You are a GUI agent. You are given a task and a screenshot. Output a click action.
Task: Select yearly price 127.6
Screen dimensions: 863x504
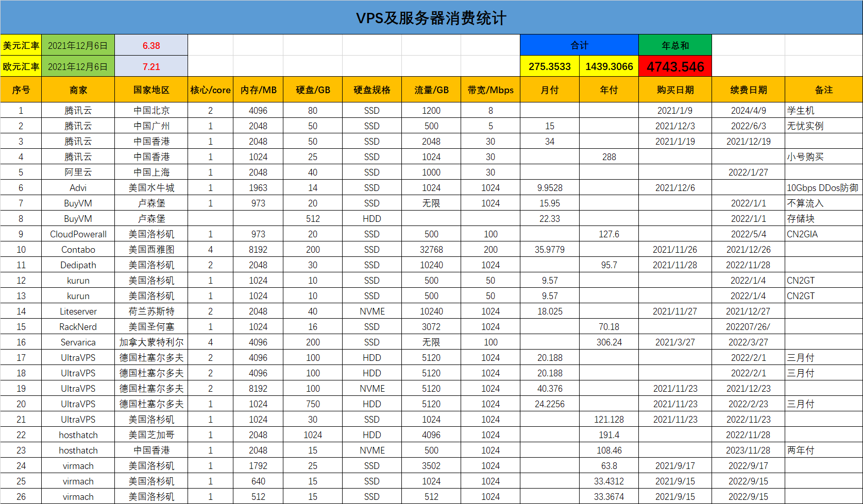(x=609, y=234)
